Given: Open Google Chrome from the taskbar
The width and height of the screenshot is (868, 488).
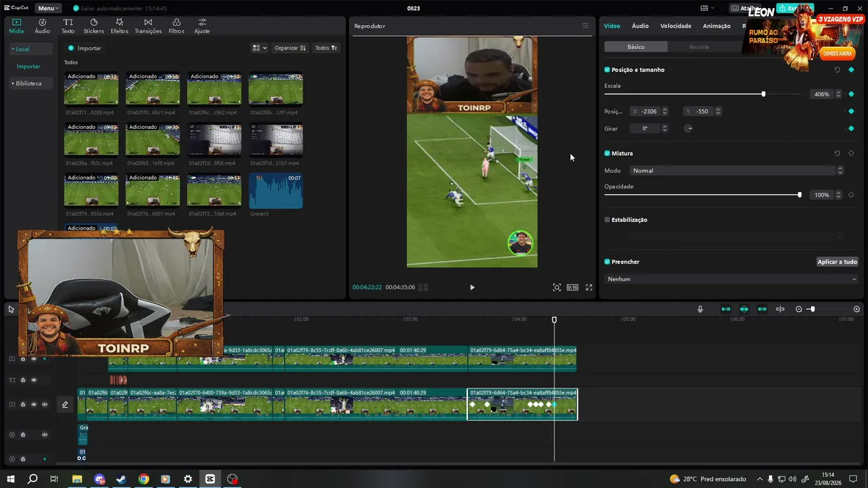Looking at the screenshot, I should [144, 479].
